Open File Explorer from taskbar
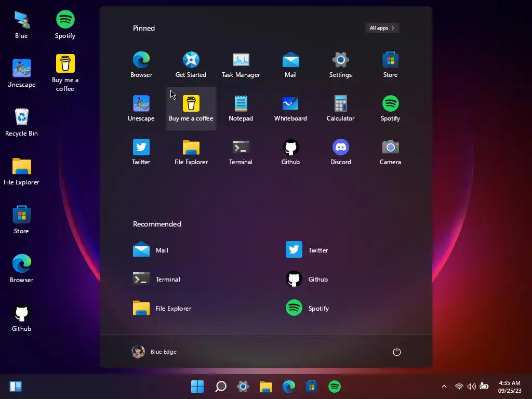Viewport: 532px width, 399px height. [x=266, y=387]
